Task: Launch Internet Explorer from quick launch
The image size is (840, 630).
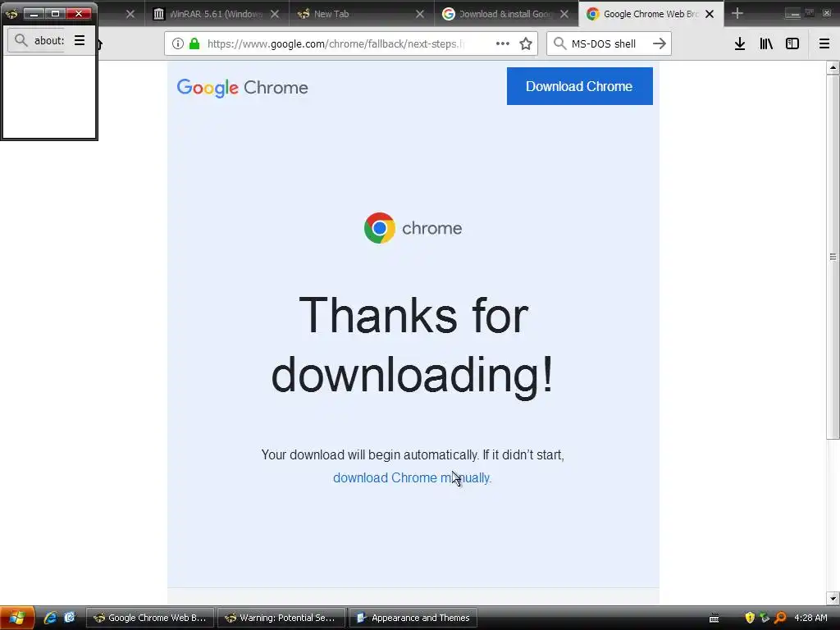Action: click(x=50, y=618)
